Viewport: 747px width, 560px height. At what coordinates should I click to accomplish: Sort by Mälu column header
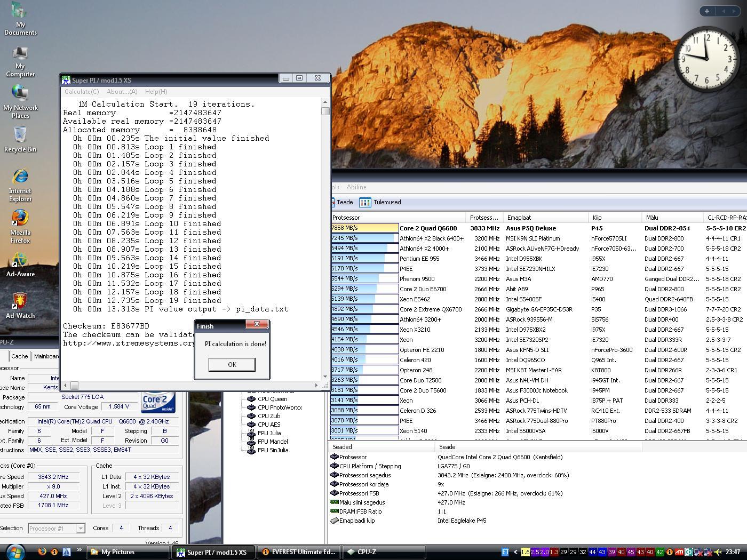tap(673, 218)
